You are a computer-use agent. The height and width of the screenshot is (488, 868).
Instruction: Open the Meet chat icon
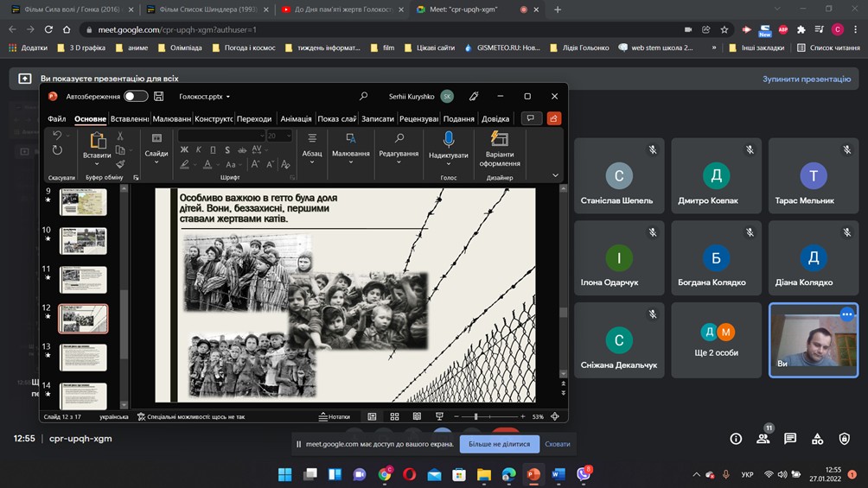tap(790, 438)
